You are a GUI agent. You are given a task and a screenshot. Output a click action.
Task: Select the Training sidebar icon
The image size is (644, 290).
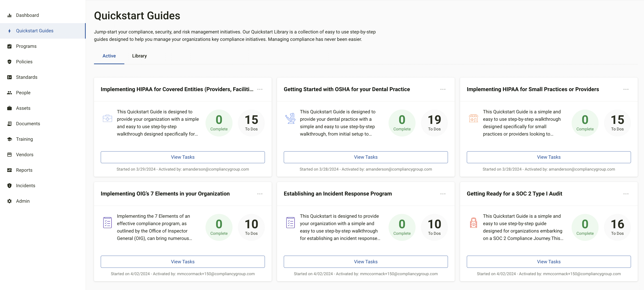[x=9, y=139]
